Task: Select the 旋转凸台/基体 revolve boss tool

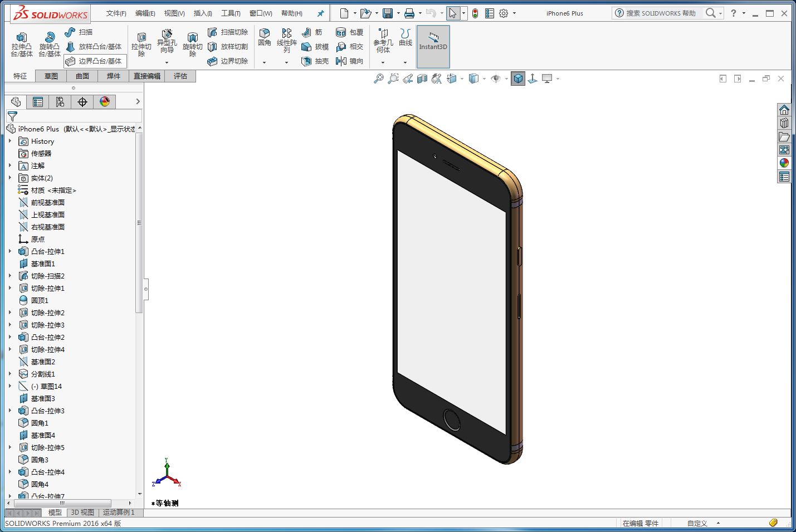Action: point(50,44)
